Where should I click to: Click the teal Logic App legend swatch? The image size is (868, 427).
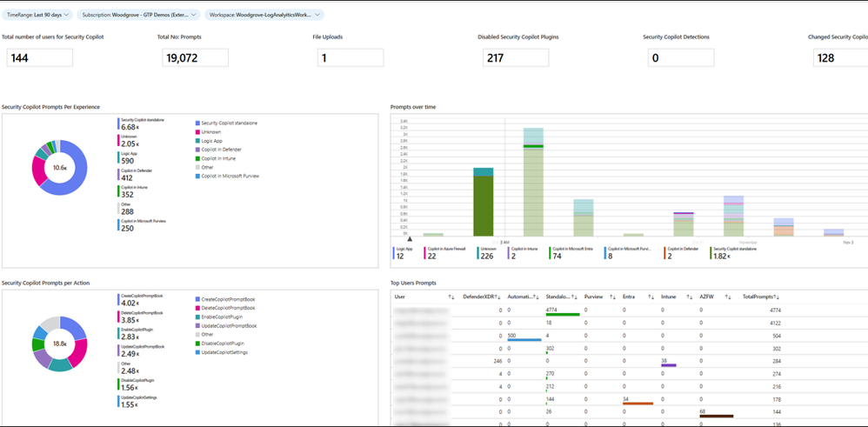coord(197,141)
